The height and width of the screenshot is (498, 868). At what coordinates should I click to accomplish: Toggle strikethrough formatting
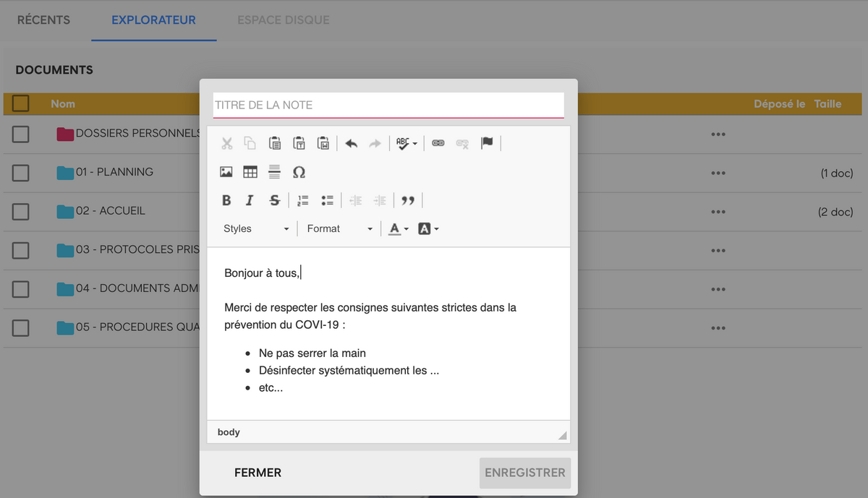click(x=275, y=200)
